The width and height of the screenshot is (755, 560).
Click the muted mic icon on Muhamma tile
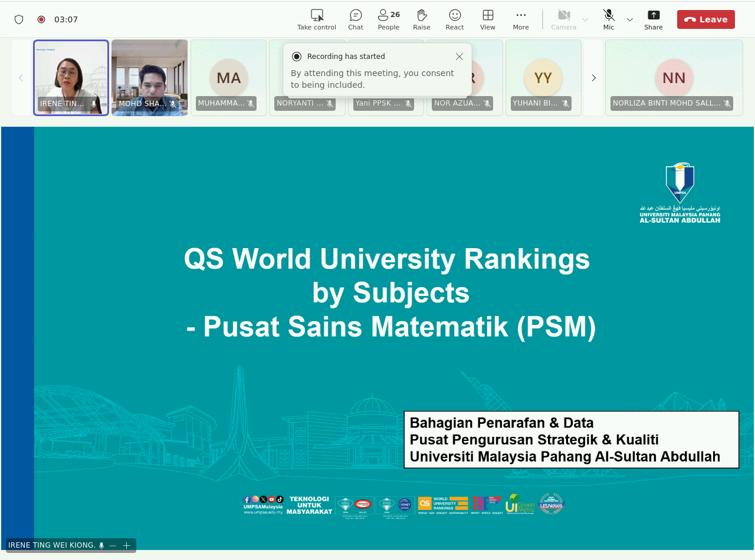251,104
